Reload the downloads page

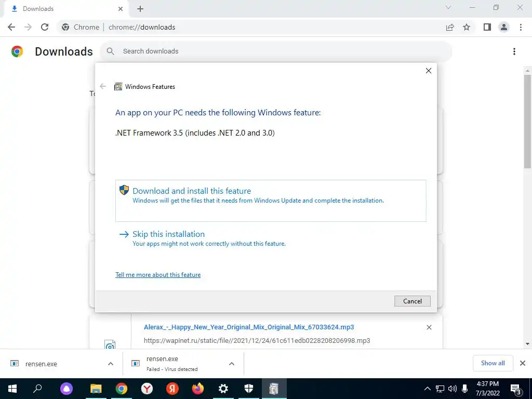click(45, 27)
